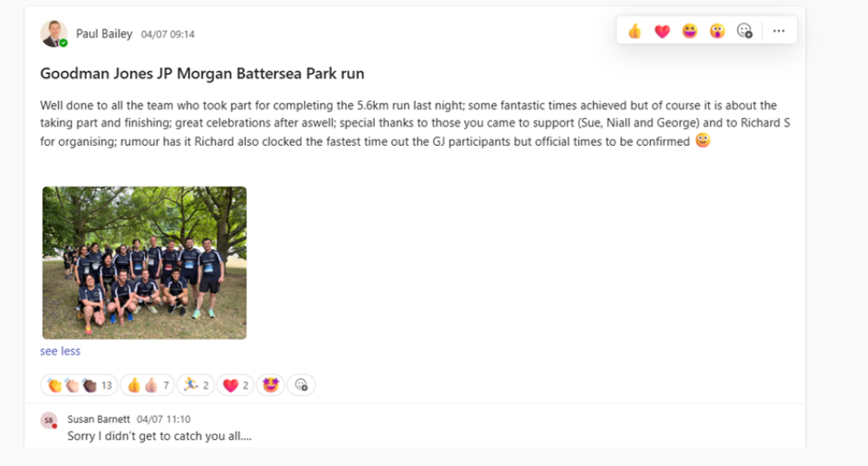The image size is (868, 466).
Task: Open the team run group photo
Action: (x=144, y=262)
